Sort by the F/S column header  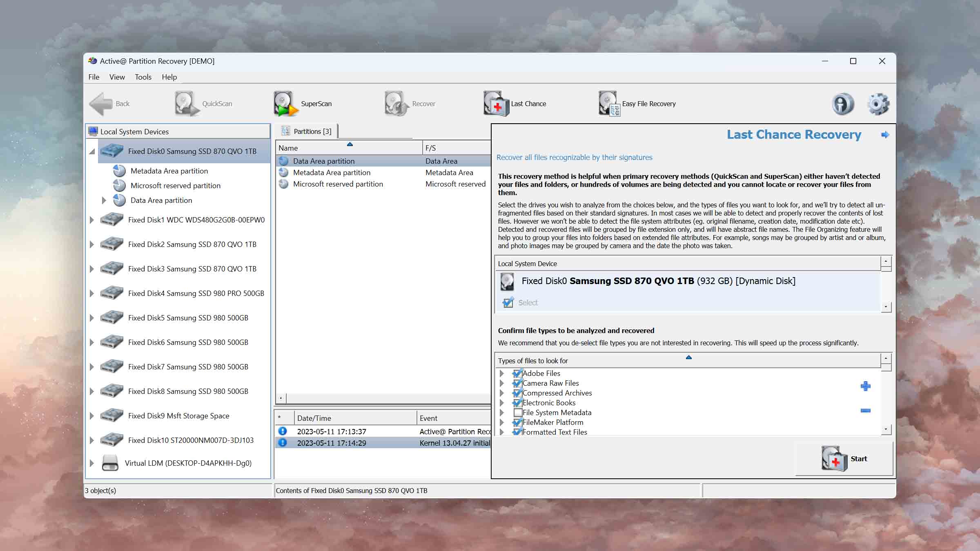click(457, 148)
